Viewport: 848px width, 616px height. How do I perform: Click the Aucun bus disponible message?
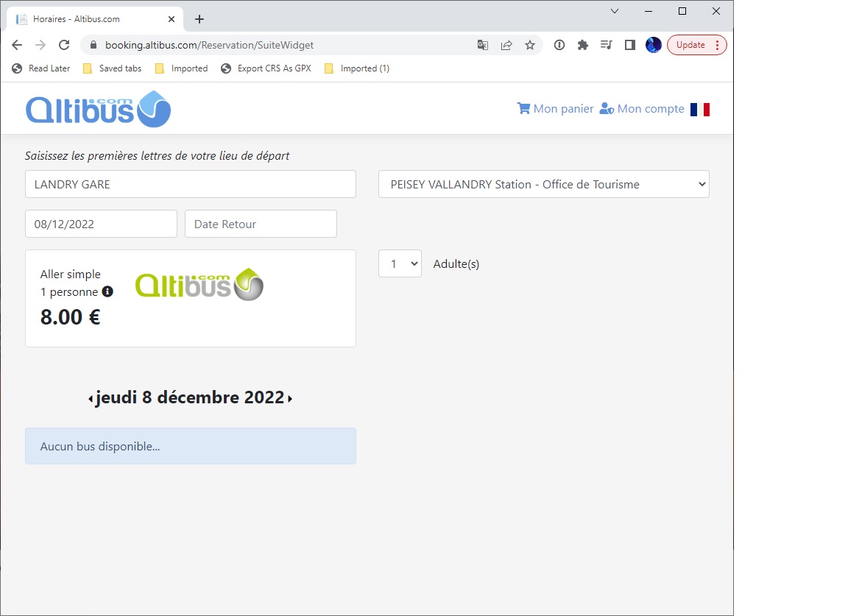(x=191, y=446)
